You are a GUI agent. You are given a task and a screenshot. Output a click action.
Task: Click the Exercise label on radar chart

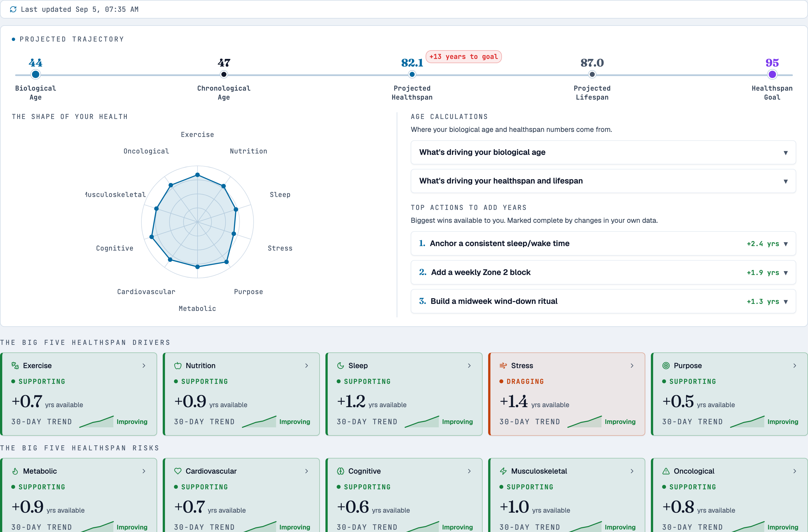(x=197, y=134)
